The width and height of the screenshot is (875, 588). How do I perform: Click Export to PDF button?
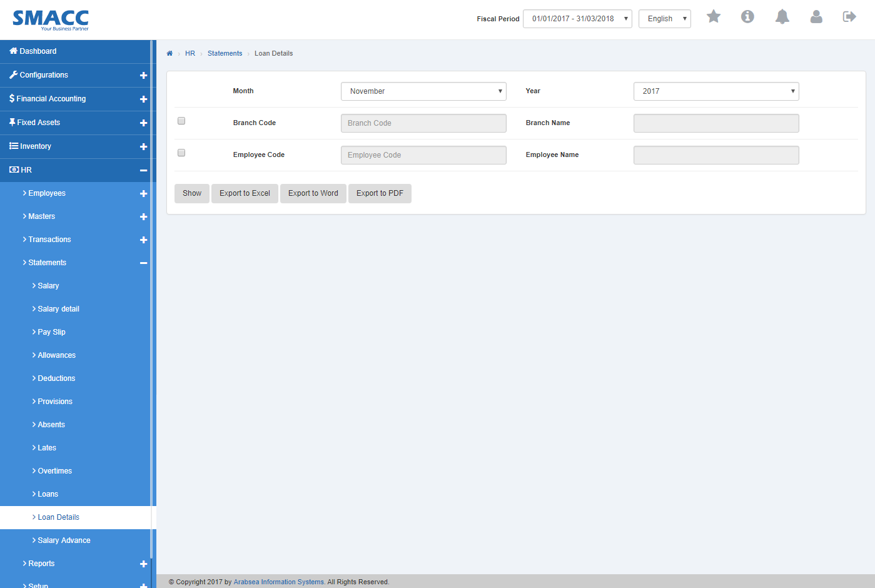pyautogui.click(x=380, y=193)
